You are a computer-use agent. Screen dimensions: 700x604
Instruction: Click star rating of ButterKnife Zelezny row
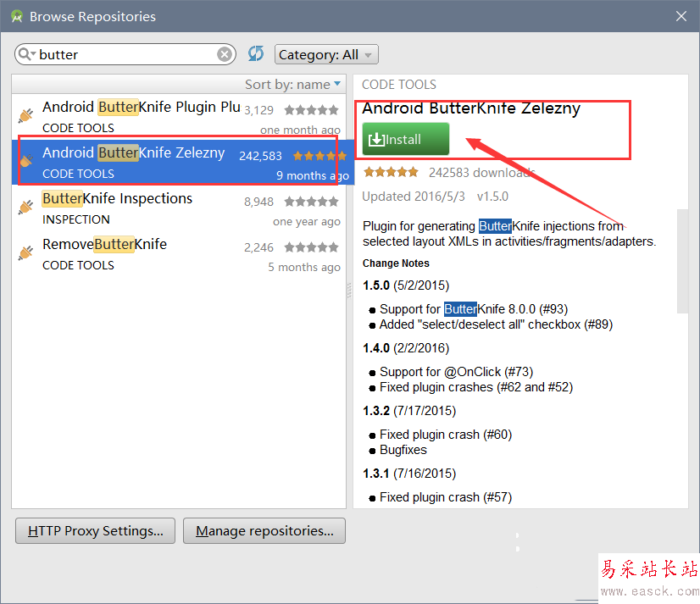click(x=319, y=156)
